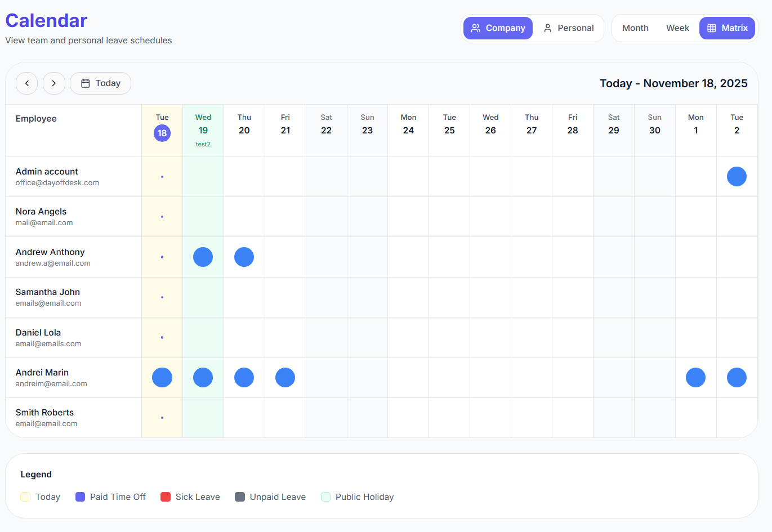Toggle the Company view on
Image resolution: width=772 pixels, height=532 pixels.
point(498,28)
